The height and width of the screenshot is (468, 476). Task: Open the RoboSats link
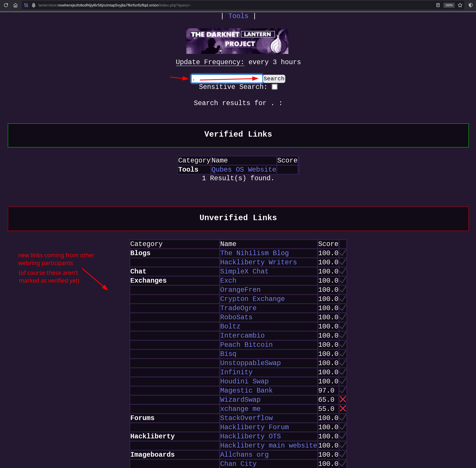[236, 317]
